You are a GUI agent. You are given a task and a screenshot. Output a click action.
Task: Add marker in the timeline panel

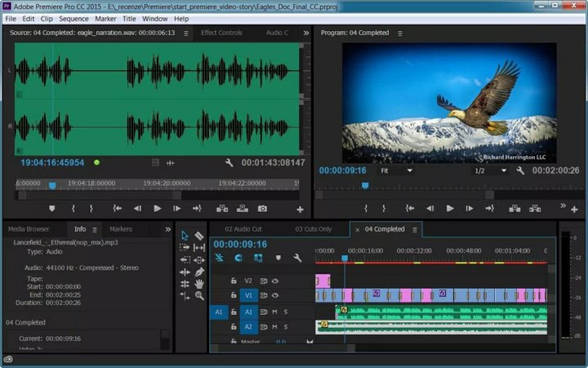[278, 258]
